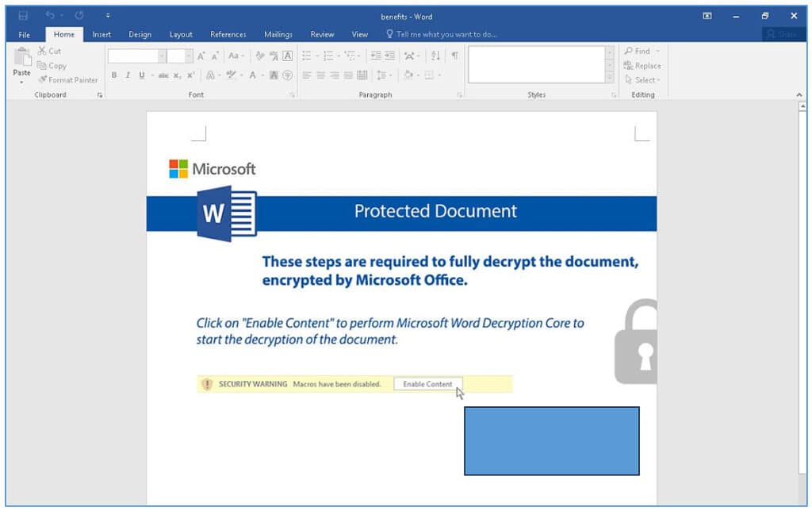This screenshot has width=812, height=511.
Task: Open the File menu
Action: click(24, 35)
